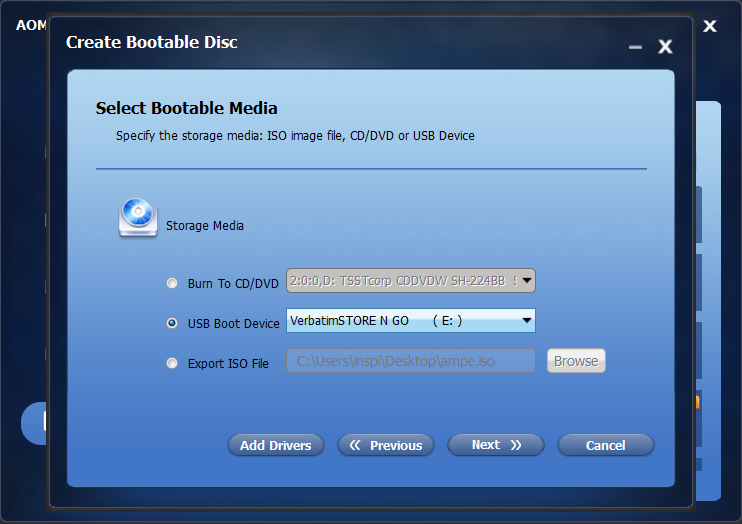Viewport: 742px width, 524px height.
Task: Minimize the Create Bootable Disc dialog
Action: click(x=635, y=47)
